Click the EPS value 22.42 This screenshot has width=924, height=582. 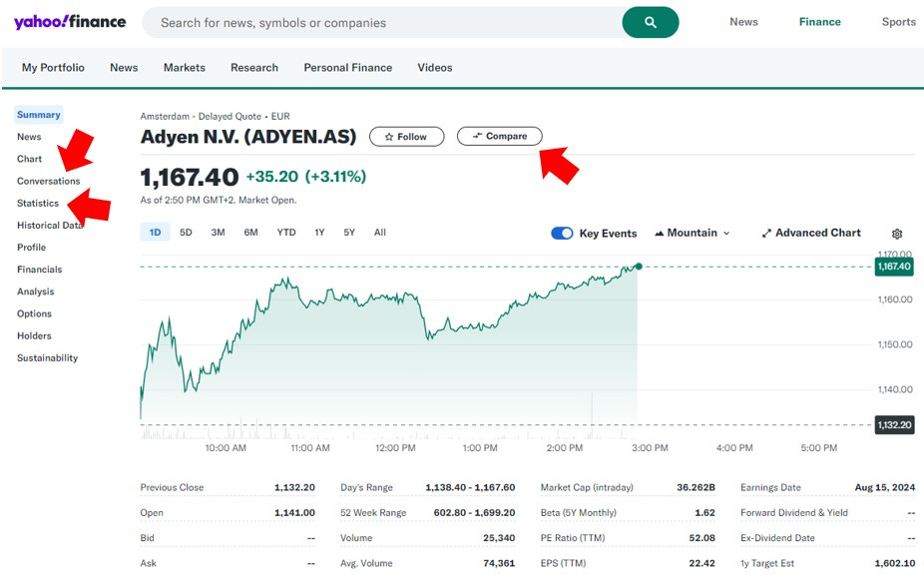(x=701, y=563)
